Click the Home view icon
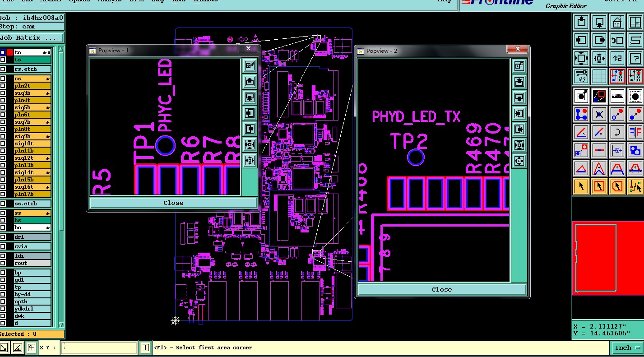 (617, 22)
